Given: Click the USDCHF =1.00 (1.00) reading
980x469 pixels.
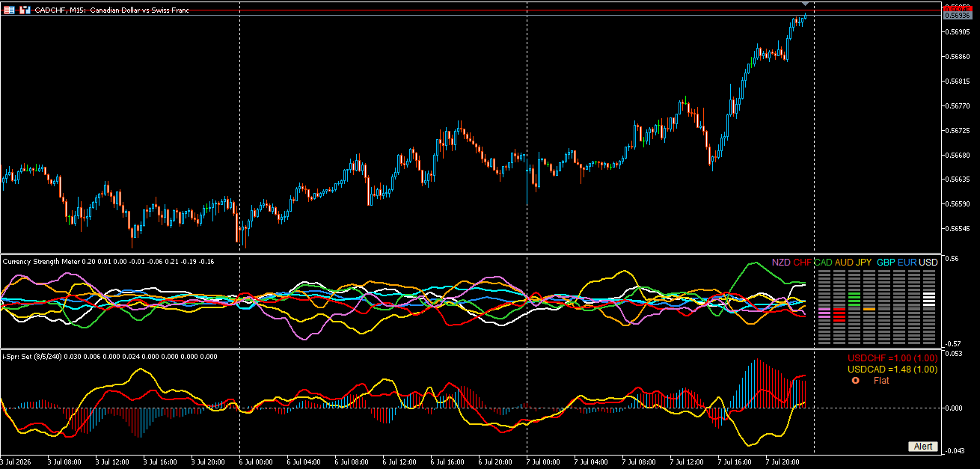Looking at the screenshot, I should pyautogui.click(x=892, y=358).
